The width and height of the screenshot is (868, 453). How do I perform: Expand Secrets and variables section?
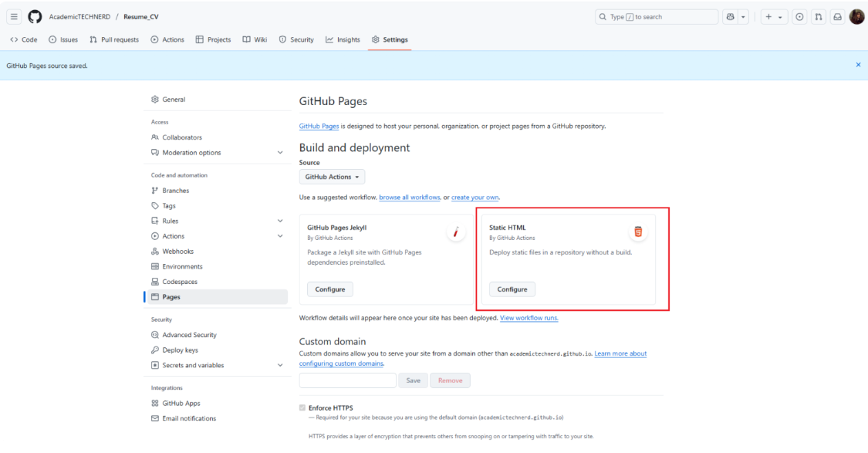tap(280, 366)
